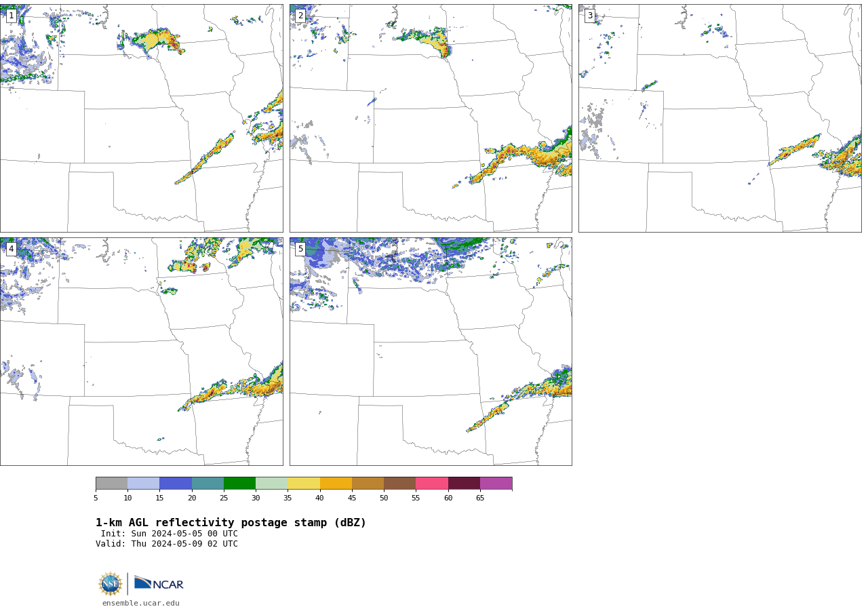The image size is (868, 611).
Task: Click the Init: Sun 2024-05-05 00 UTC line
Action: (170, 534)
